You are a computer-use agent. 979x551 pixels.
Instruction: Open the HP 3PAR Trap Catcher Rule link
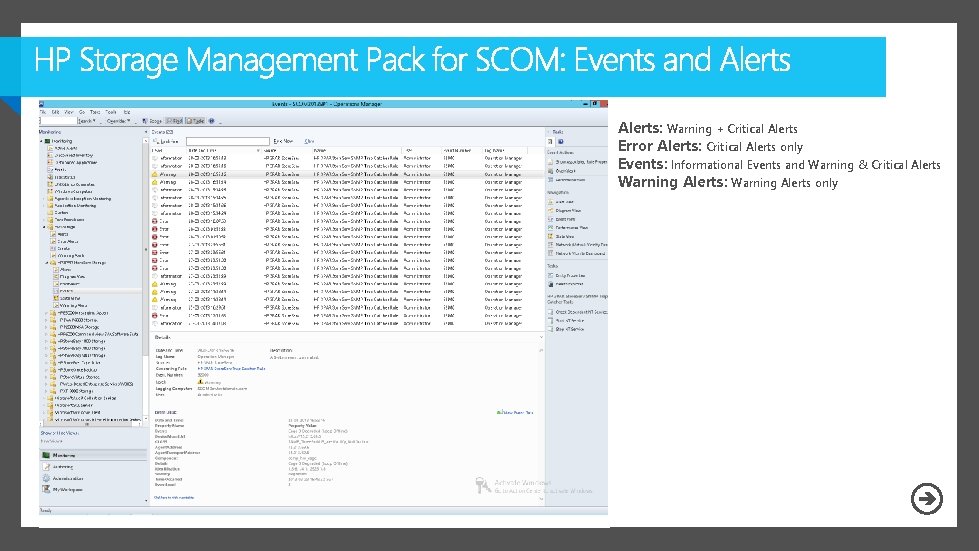pos(232,369)
